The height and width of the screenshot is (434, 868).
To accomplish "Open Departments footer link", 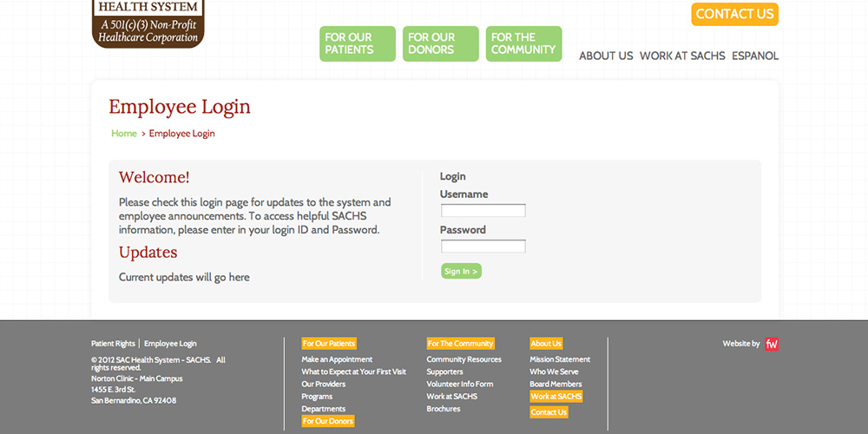I will (323, 409).
